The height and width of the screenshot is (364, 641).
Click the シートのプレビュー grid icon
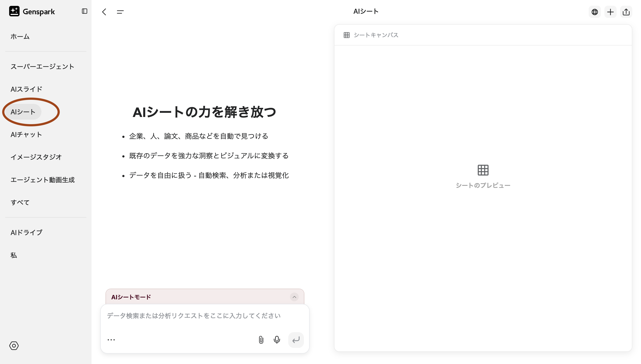click(x=483, y=170)
